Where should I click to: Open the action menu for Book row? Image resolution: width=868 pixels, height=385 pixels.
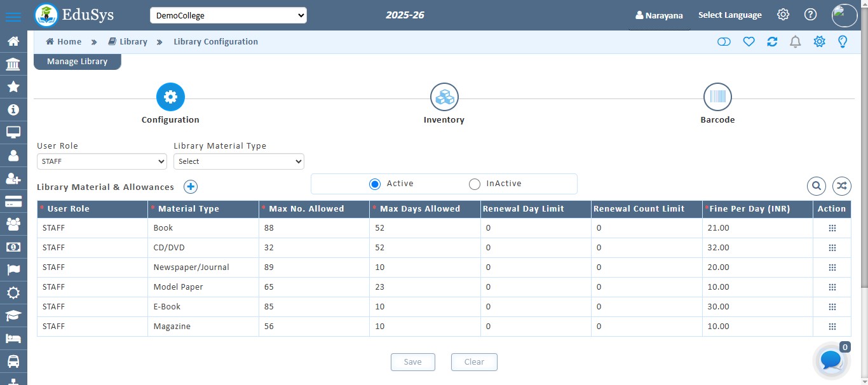tap(832, 228)
